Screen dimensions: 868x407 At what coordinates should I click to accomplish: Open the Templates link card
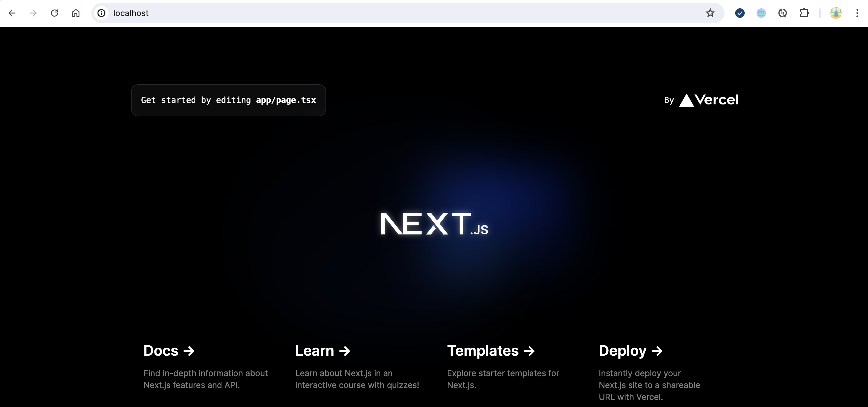click(x=490, y=351)
